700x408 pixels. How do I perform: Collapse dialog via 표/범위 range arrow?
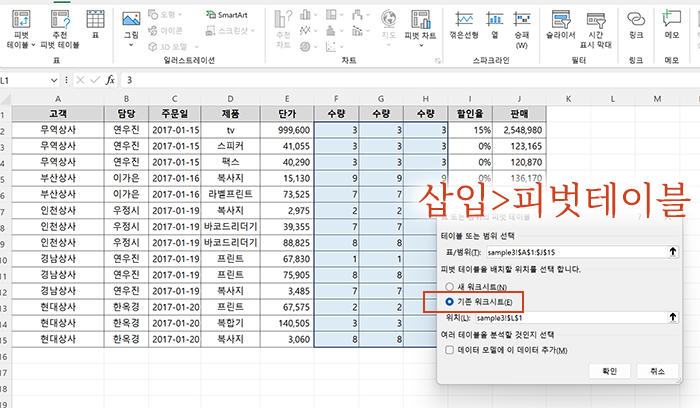[x=672, y=252]
